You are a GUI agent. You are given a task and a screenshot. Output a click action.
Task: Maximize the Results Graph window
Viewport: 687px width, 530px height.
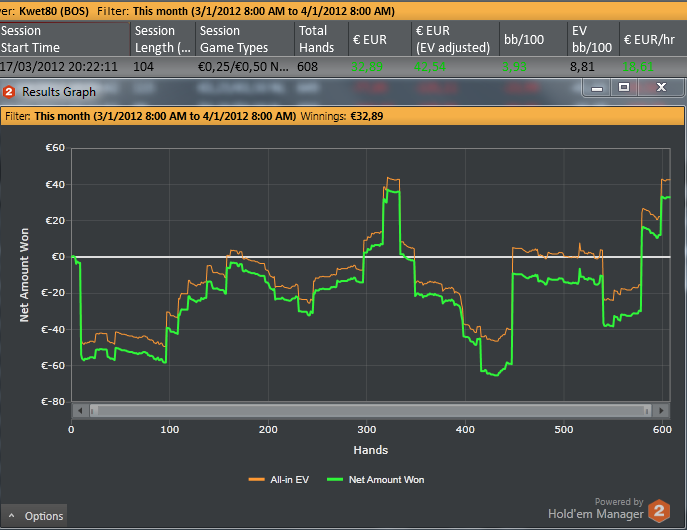click(x=624, y=88)
